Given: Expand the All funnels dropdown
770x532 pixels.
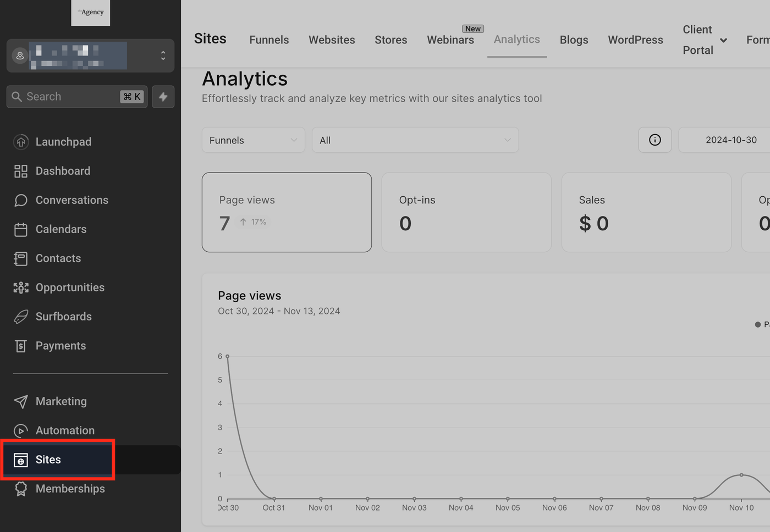Looking at the screenshot, I should pos(415,140).
